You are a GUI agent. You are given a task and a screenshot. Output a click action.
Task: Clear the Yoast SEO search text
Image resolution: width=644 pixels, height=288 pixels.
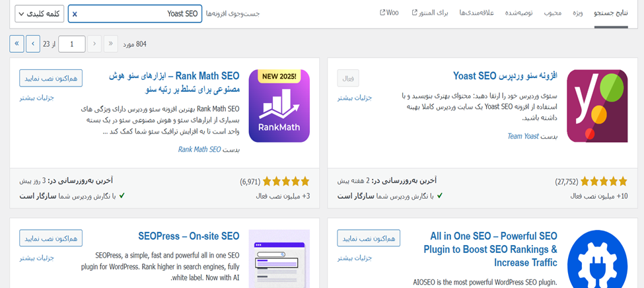pyautogui.click(x=75, y=14)
